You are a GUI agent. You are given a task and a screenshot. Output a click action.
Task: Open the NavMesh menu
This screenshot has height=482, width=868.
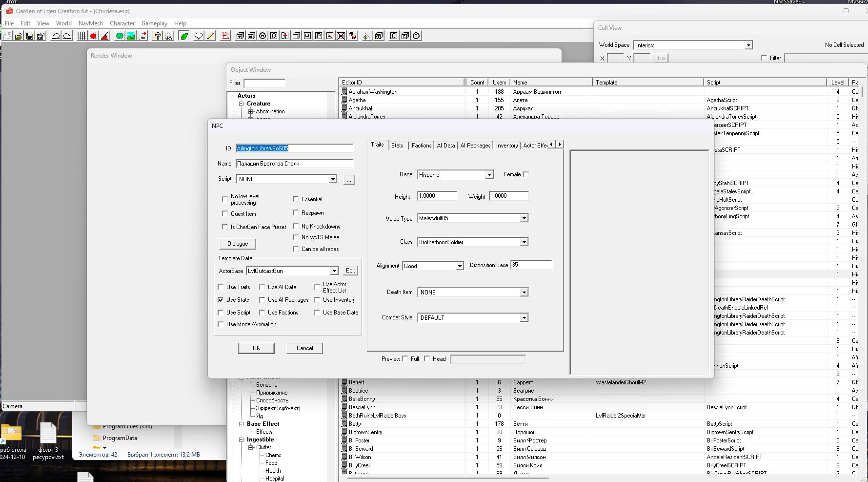click(x=91, y=23)
